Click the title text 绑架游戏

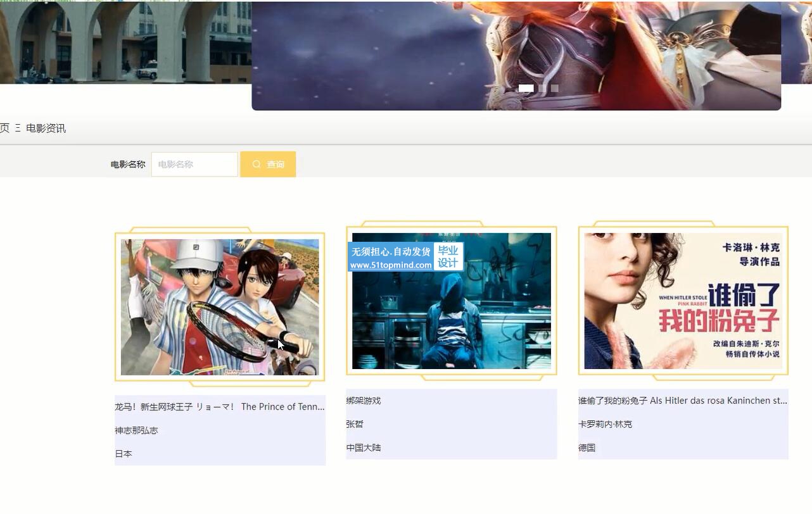click(x=364, y=401)
